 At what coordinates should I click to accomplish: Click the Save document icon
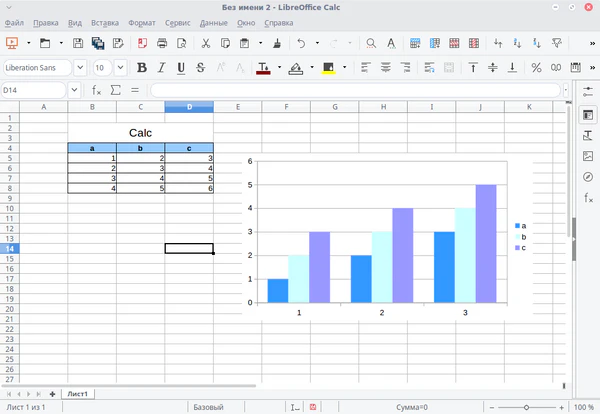click(77, 43)
